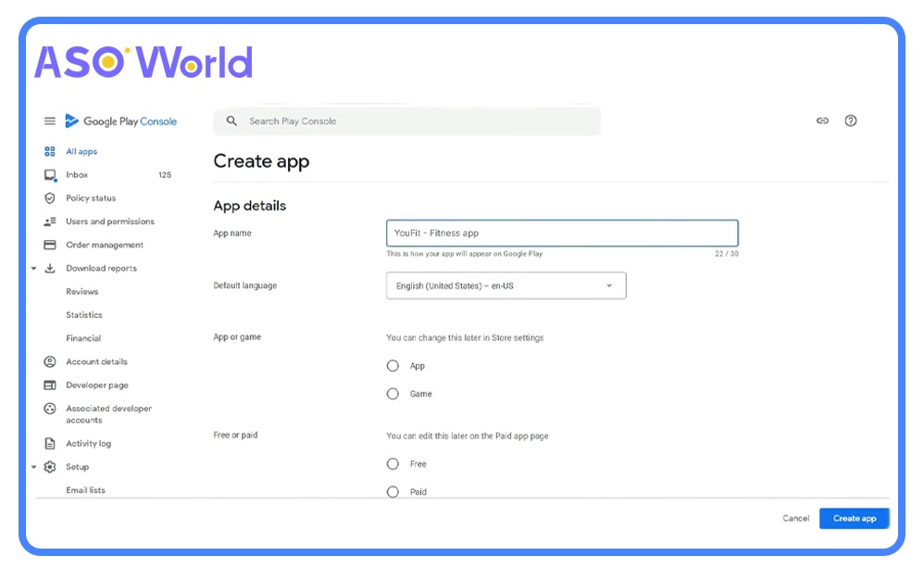Open Users and permissions
The image size is (924, 581).
point(110,221)
